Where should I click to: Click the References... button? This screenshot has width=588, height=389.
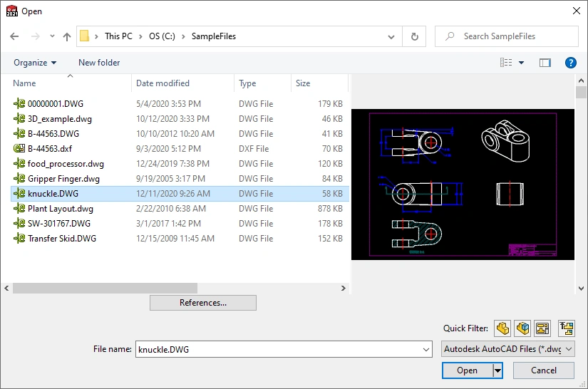202,303
